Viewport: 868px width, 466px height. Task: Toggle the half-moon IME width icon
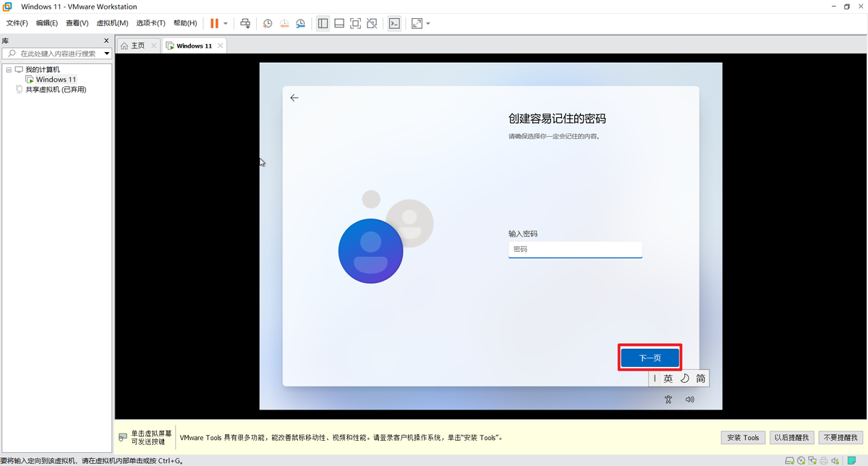685,378
